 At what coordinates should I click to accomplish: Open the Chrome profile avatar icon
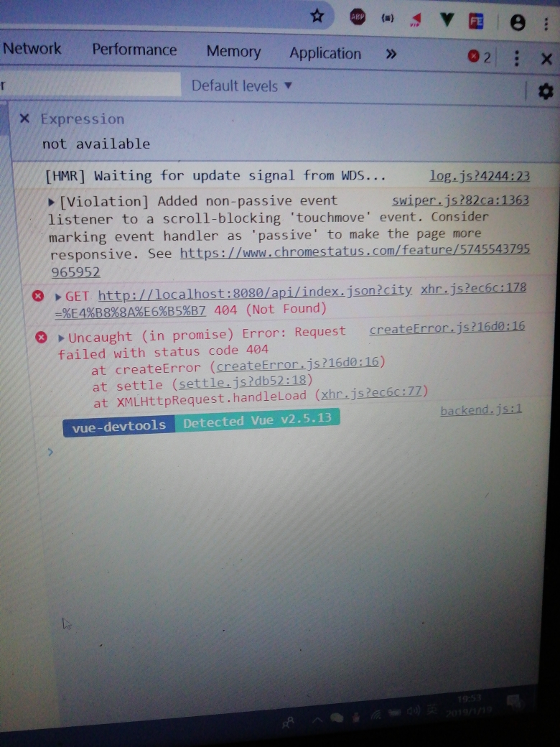[x=518, y=22]
